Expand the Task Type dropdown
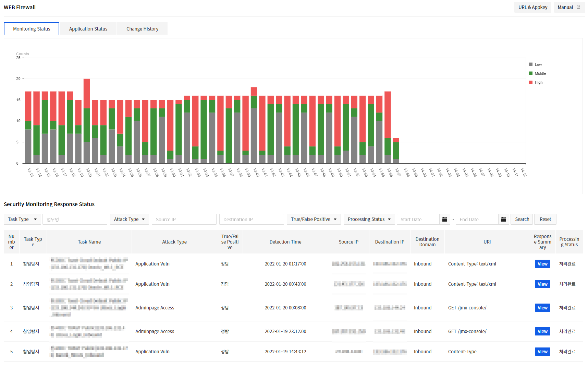The height and width of the screenshot is (366, 588). (x=22, y=219)
